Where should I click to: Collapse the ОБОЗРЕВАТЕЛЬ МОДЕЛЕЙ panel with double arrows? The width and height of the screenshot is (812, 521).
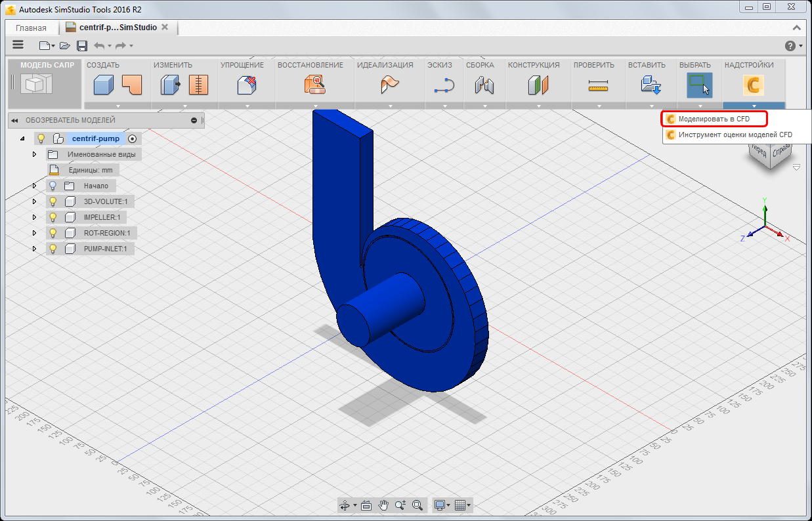14,120
